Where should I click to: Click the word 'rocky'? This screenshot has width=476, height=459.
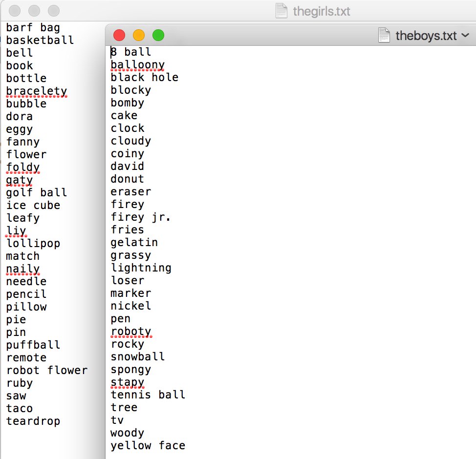128,344
